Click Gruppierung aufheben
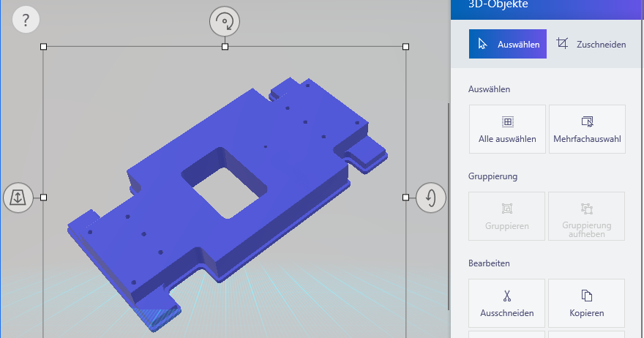The image size is (644, 338). pos(586,217)
